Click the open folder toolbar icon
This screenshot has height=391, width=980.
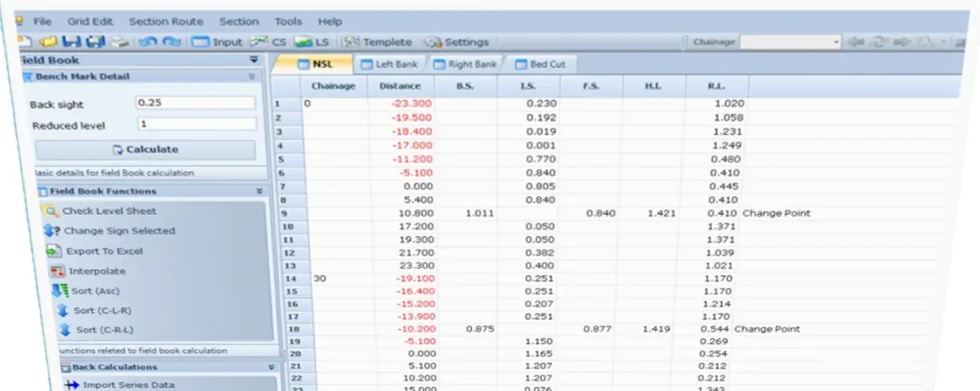tap(48, 42)
